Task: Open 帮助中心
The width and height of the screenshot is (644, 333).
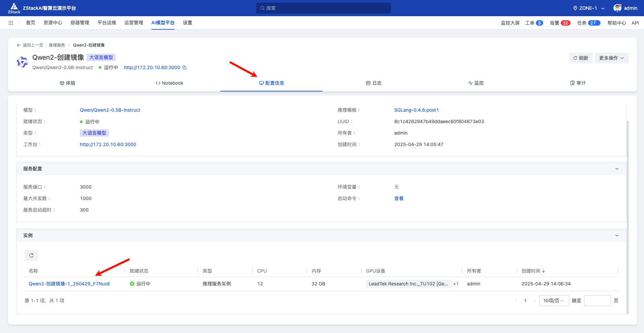Action: [x=617, y=23]
